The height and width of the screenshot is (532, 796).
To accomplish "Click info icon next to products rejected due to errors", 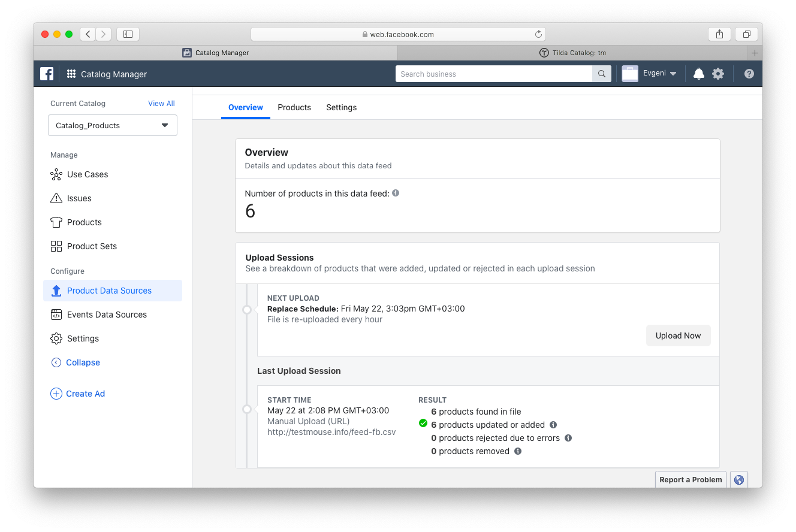I will tap(568, 438).
